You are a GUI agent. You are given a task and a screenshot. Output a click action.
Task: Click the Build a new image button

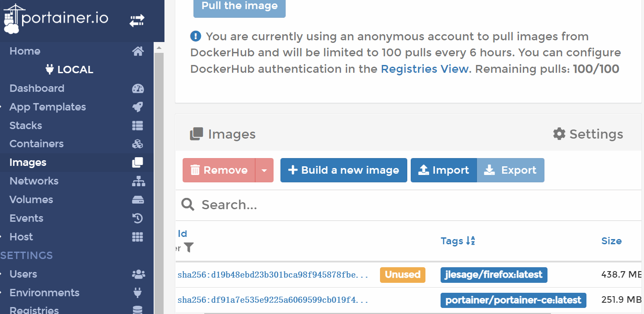(344, 170)
